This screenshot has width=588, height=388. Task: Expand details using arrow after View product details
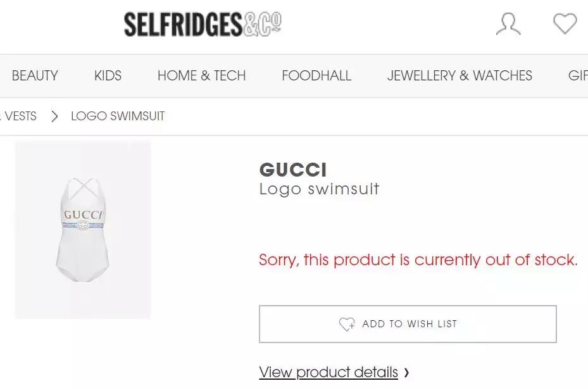click(406, 373)
